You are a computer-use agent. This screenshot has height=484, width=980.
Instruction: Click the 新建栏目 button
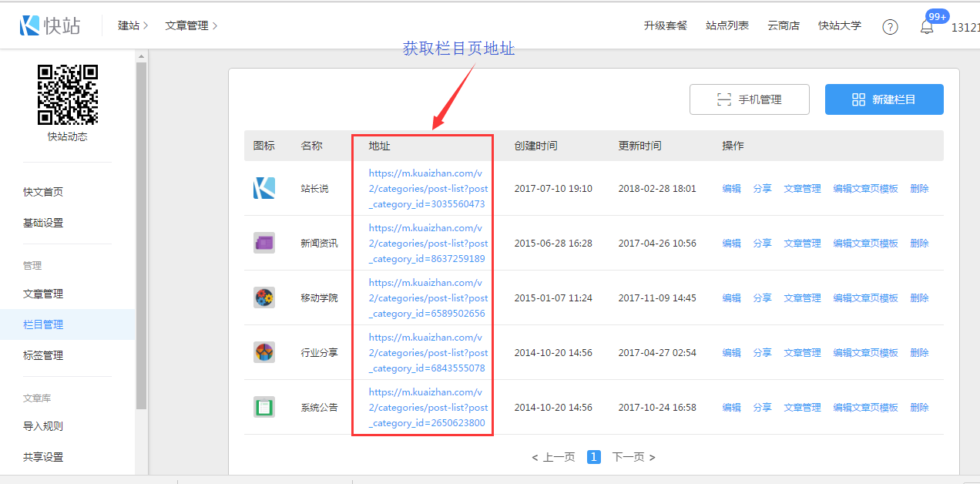(x=884, y=99)
